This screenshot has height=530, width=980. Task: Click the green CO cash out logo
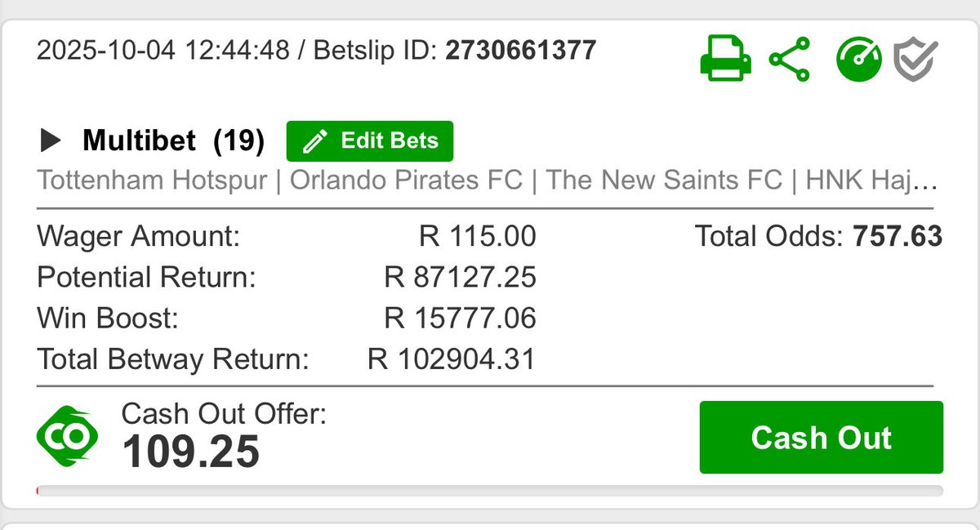coord(67,437)
